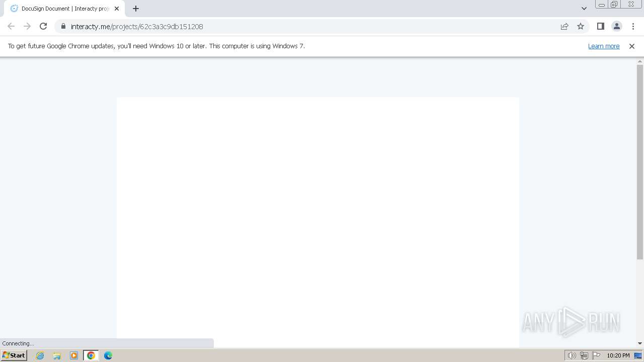Click the 10:20 PM system clock
The height and width of the screenshot is (362, 644).
(x=618, y=355)
